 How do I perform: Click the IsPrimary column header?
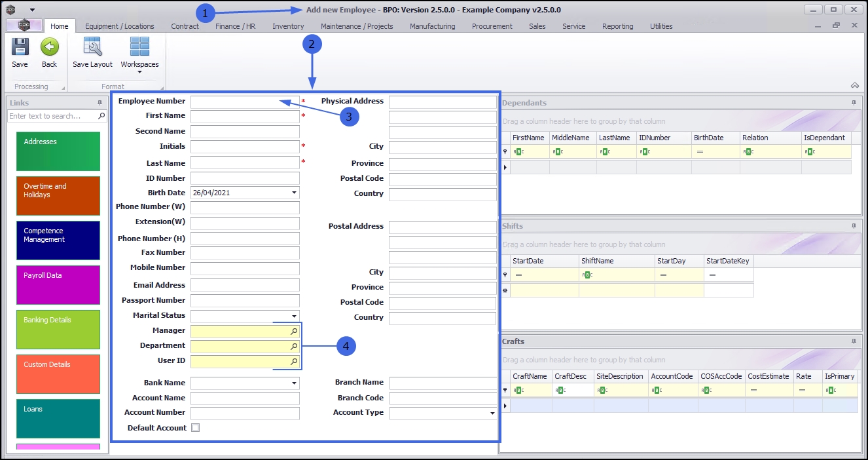click(840, 377)
